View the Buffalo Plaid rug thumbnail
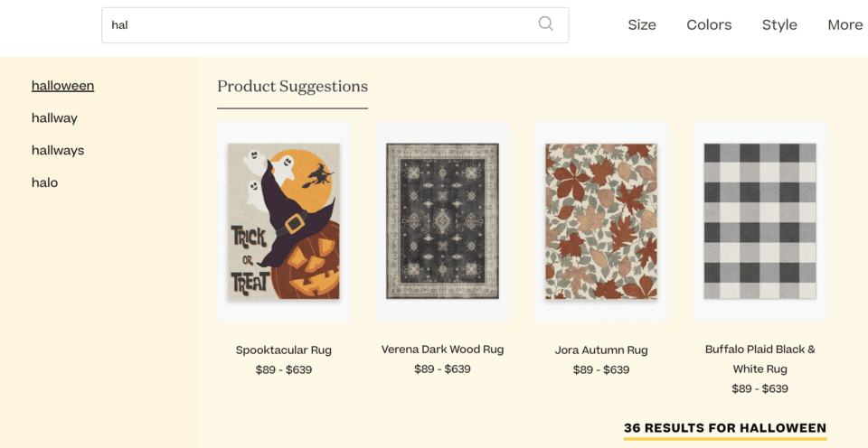This screenshot has height=448, width=868. coord(760,221)
